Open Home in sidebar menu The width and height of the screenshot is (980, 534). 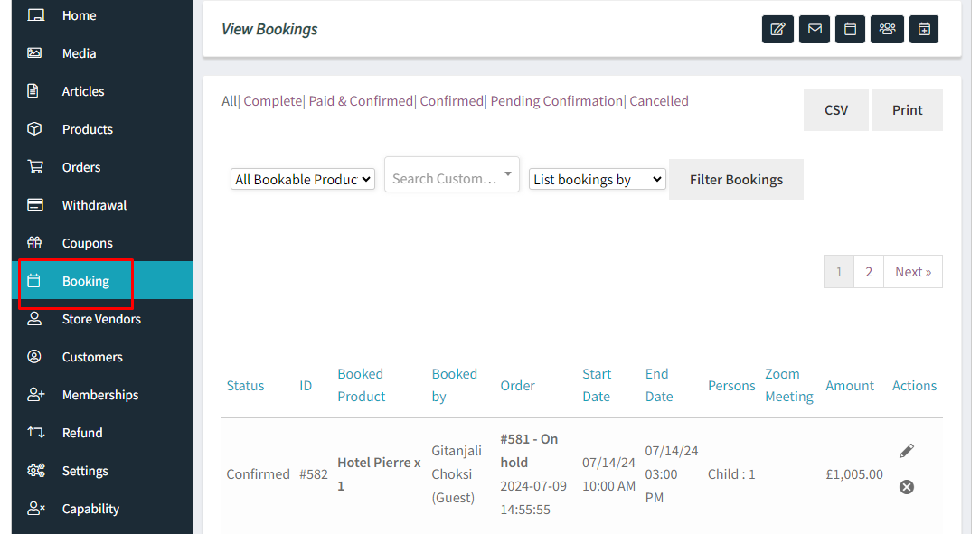pyautogui.click(x=79, y=15)
